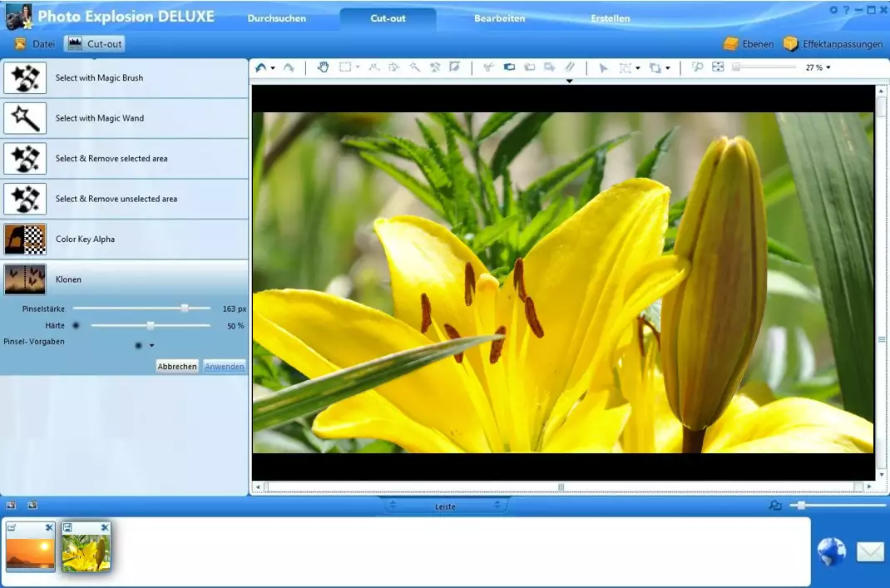This screenshot has width=890, height=588.
Task: Click the layer arrange order icon
Action: pos(655,68)
